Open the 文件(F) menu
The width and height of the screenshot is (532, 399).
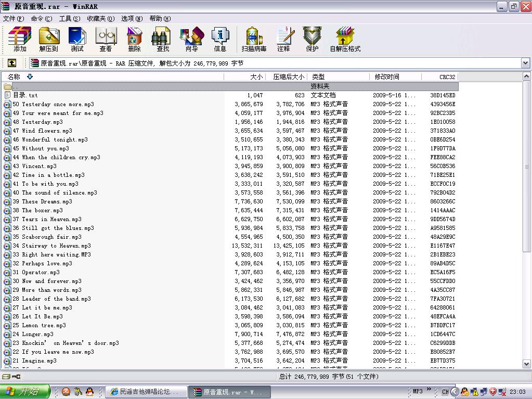(14, 19)
